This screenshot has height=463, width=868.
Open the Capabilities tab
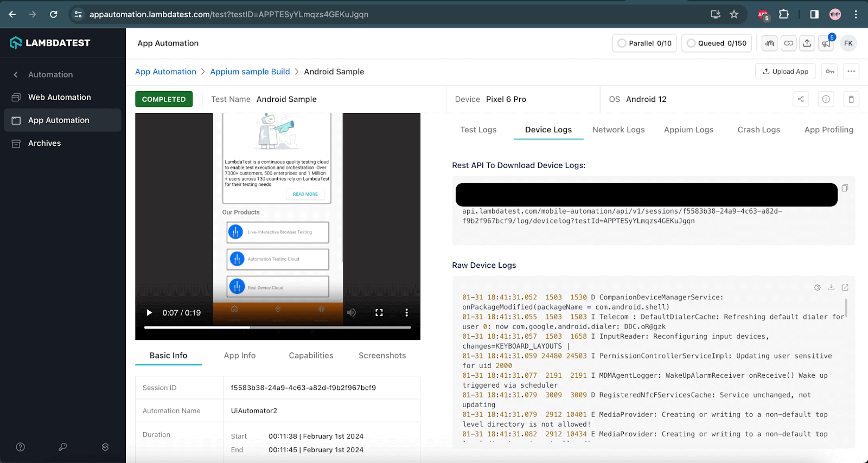tap(311, 356)
